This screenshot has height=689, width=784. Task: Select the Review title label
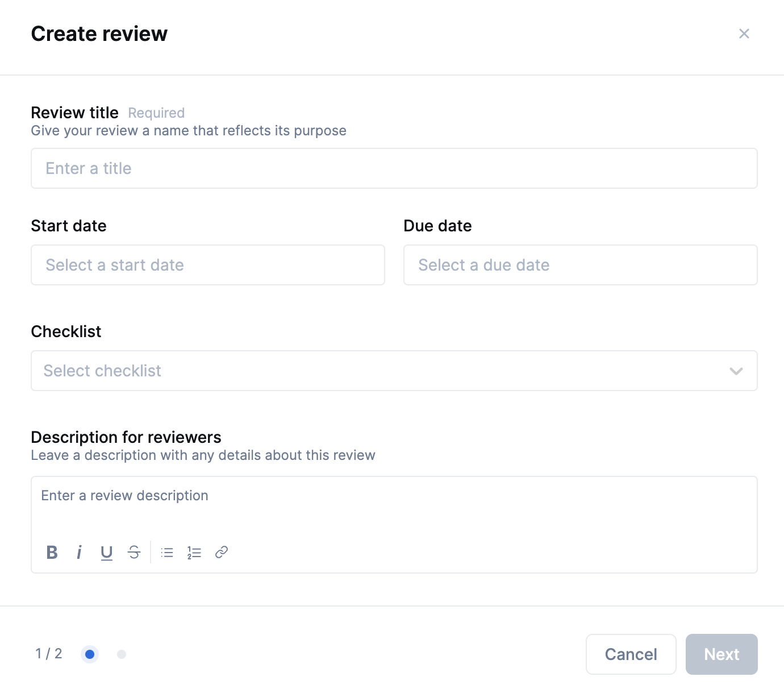click(x=75, y=113)
